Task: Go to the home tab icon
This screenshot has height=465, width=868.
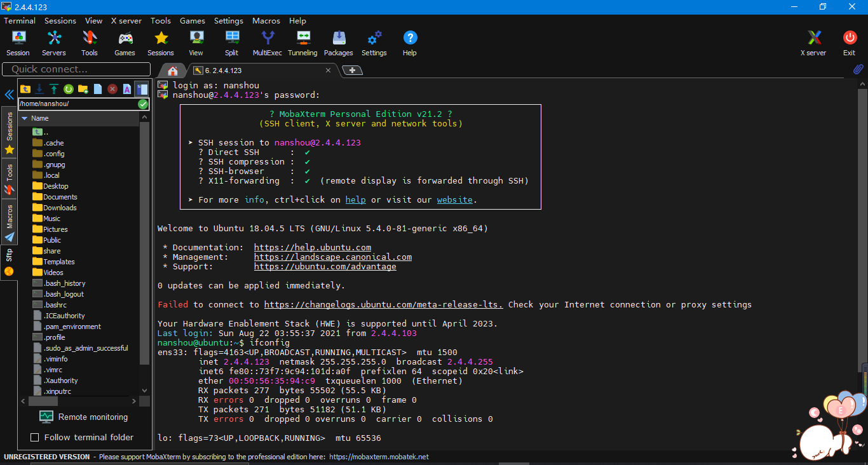Action: point(172,71)
